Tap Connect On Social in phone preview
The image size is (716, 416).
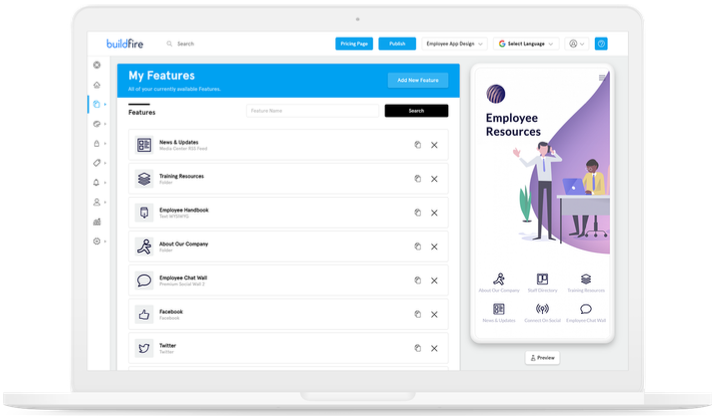(542, 313)
